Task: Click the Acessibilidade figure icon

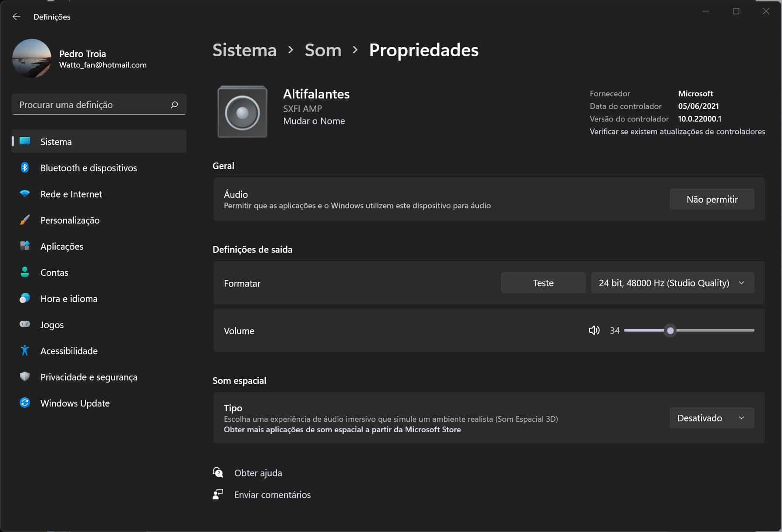Action: click(25, 351)
